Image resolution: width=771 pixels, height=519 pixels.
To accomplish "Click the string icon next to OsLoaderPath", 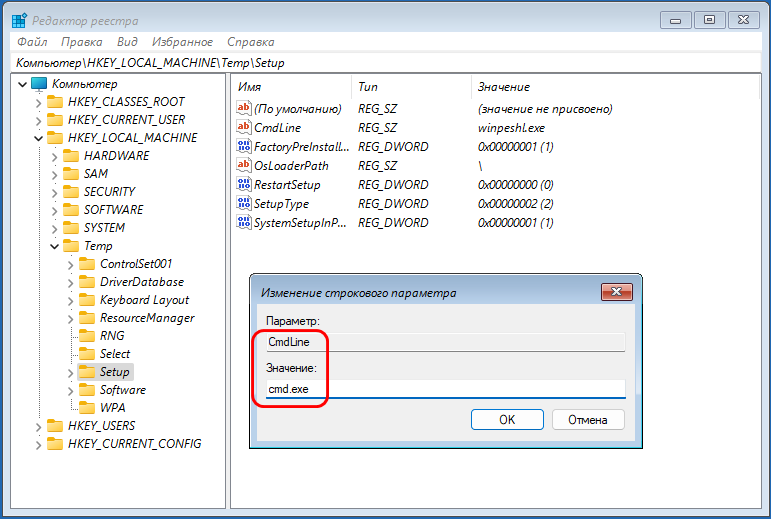I will tap(244, 165).
